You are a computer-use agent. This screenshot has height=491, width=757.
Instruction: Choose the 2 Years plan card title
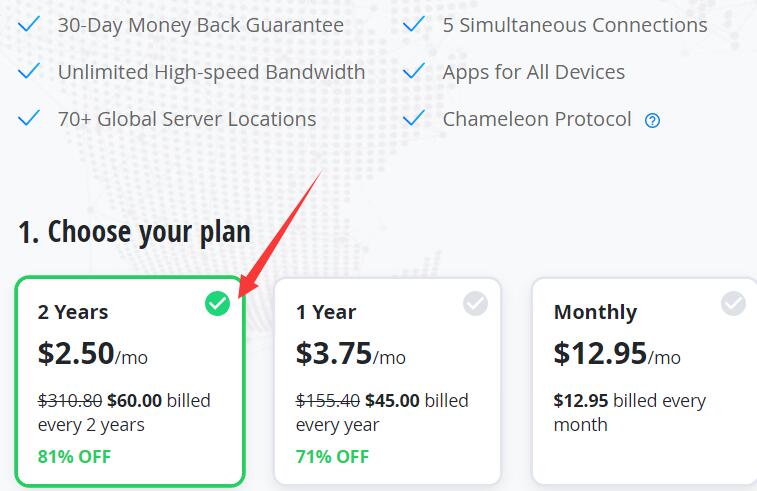click(73, 312)
